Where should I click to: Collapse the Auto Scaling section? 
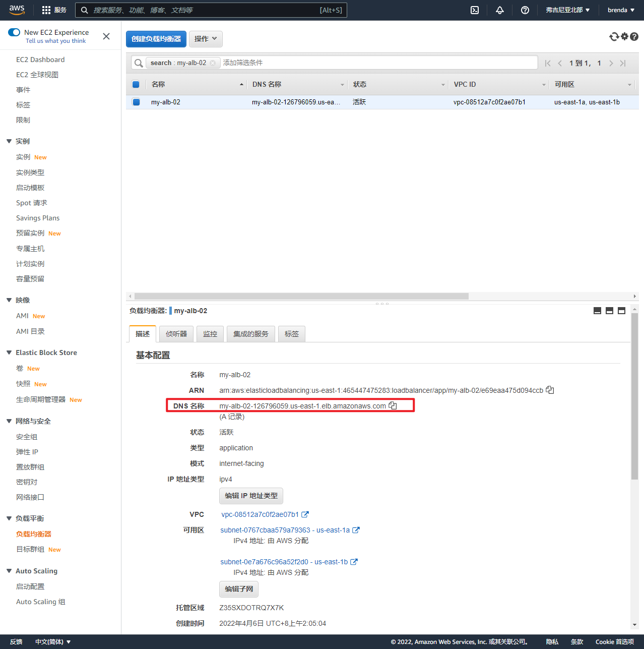[x=9, y=571]
